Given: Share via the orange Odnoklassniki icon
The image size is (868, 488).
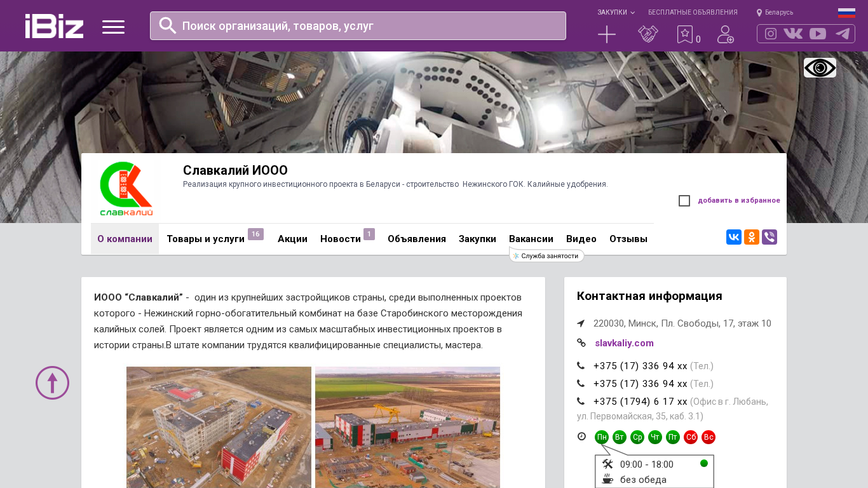Looking at the screenshot, I should (752, 237).
